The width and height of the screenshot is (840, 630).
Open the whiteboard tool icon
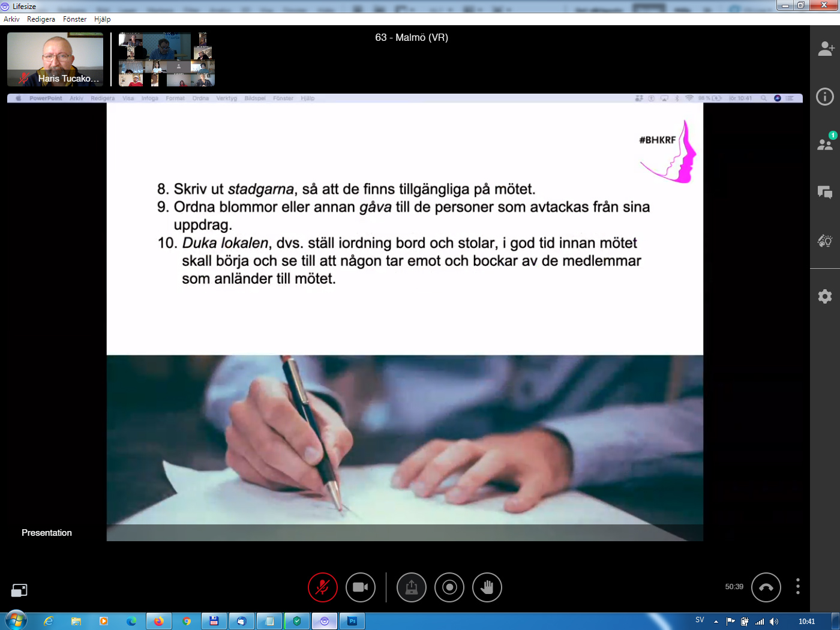(x=825, y=241)
